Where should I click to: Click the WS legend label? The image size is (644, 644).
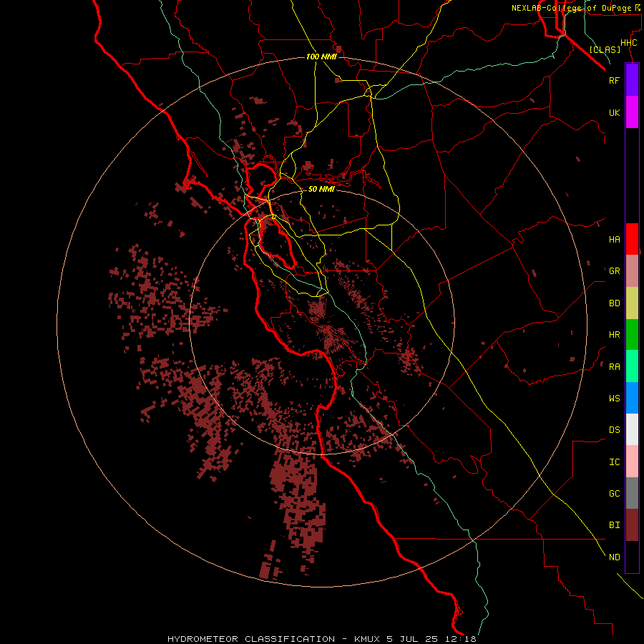point(614,398)
